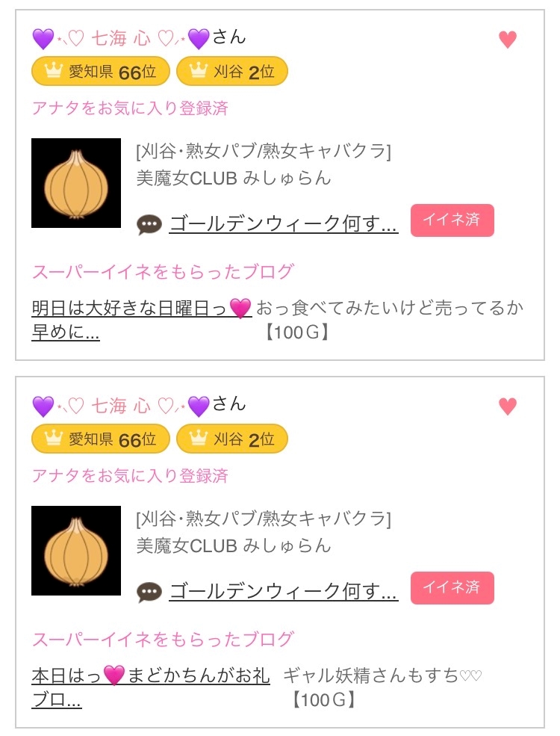
Task: Click 美魔女CLUB みしゅらん shop name in the bottom card
Action: [234, 545]
